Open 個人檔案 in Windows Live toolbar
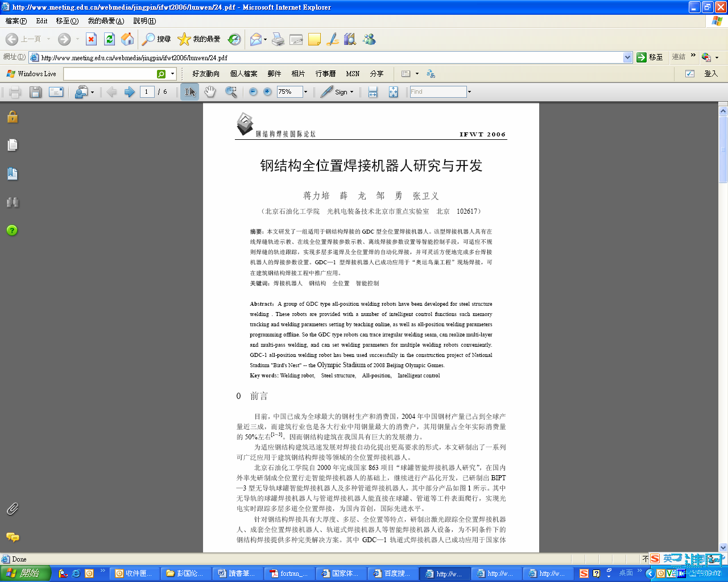Image resolution: width=728 pixels, height=582 pixels. tap(243, 74)
